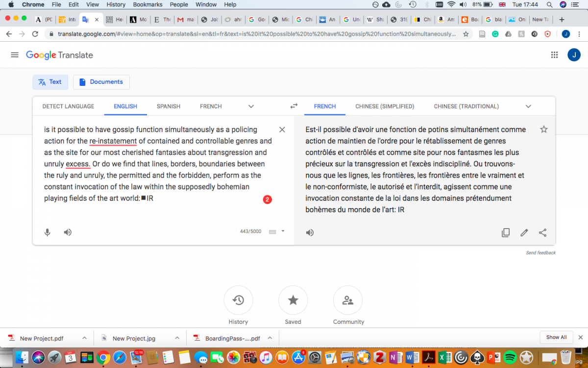Viewport: 588px width, 368px height.
Task: Open the Bookmarks menu in menu bar
Action: (x=147, y=4)
